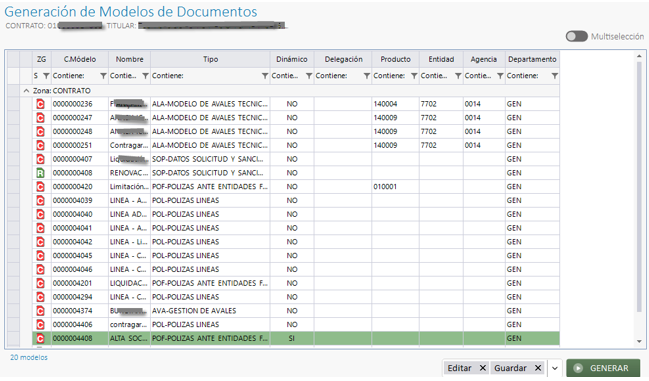Click the product cell 140004
The image size is (649, 381).
pos(395,104)
